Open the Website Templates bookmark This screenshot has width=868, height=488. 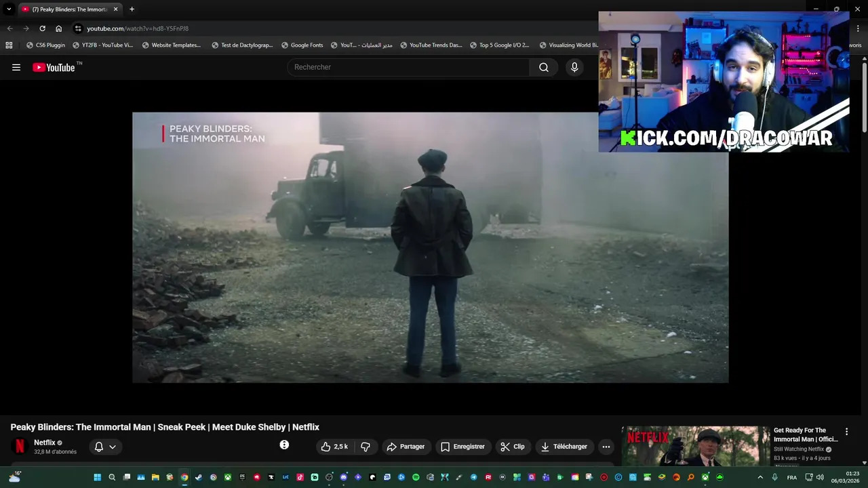[172, 45]
